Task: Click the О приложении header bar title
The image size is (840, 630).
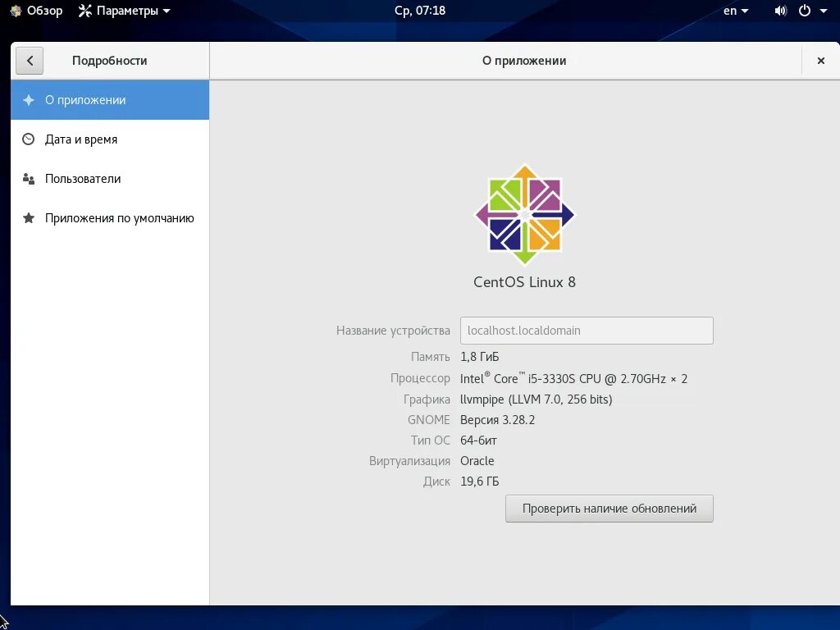Action: [x=524, y=61]
